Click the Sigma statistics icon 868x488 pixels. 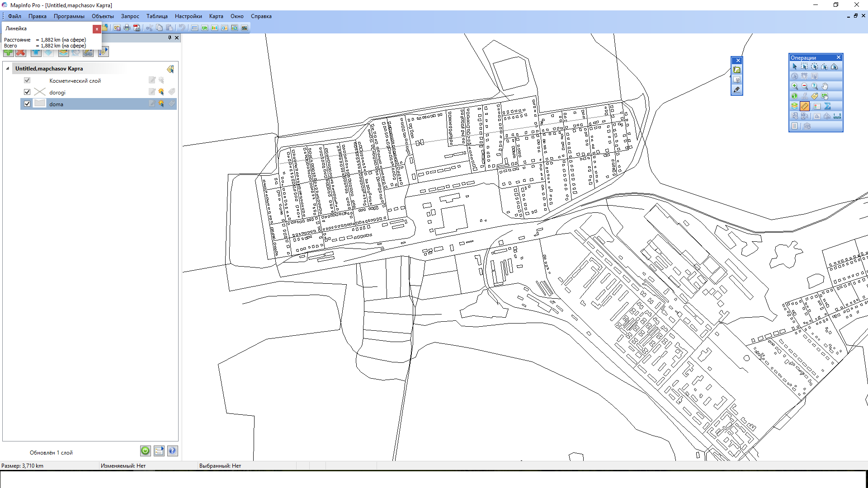(827, 106)
